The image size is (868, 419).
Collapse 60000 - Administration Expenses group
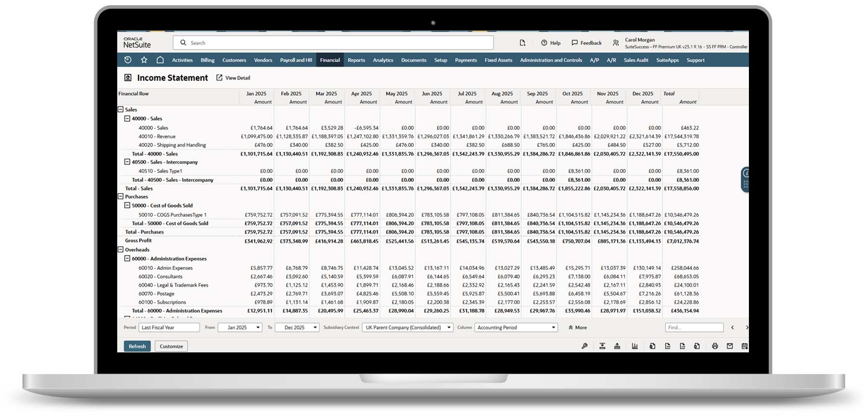coord(127,258)
